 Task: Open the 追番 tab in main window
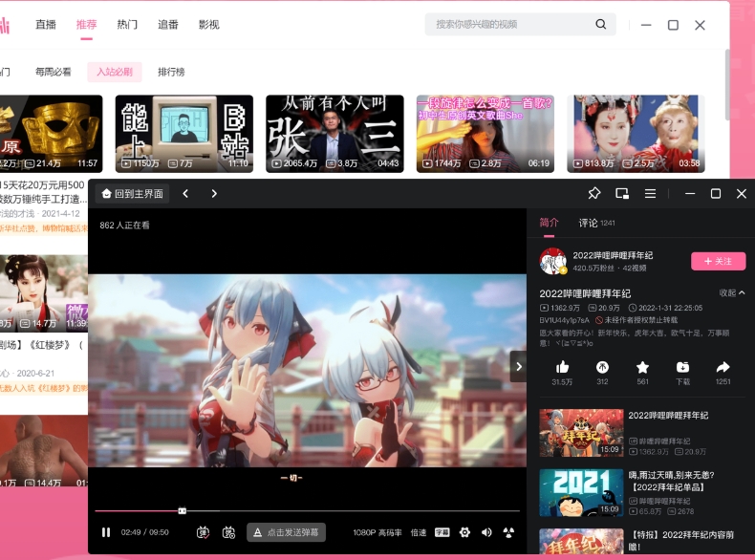pos(168,25)
